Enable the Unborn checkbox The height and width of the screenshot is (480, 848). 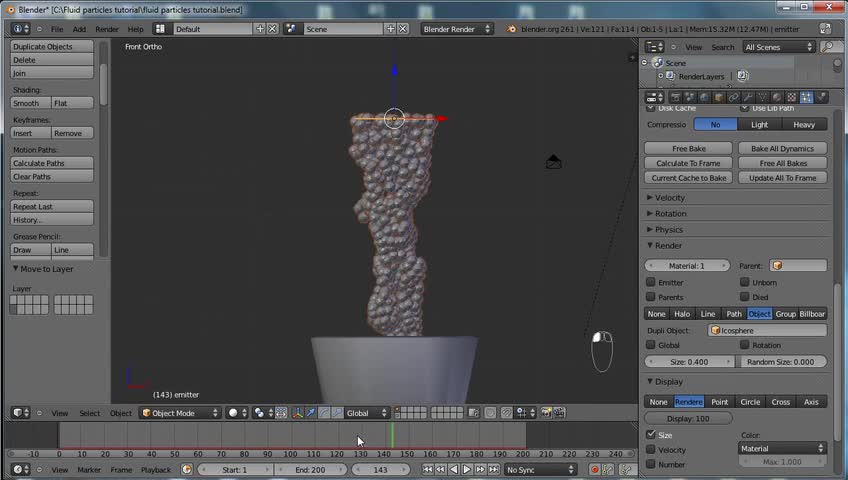coord(745,282)
